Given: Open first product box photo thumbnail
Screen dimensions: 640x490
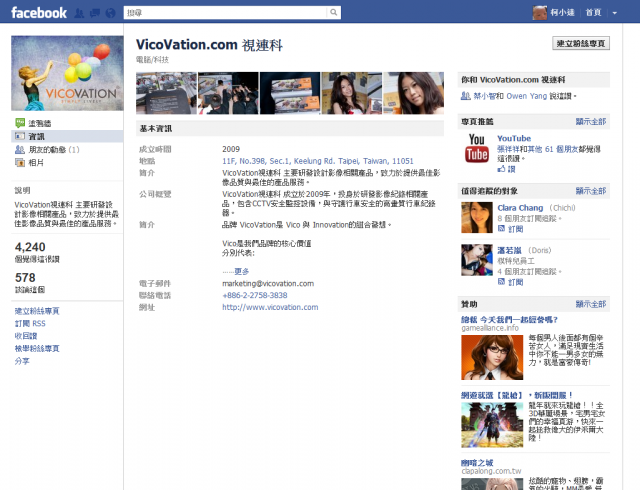Looking at the screenshot, I should [166, 93].
